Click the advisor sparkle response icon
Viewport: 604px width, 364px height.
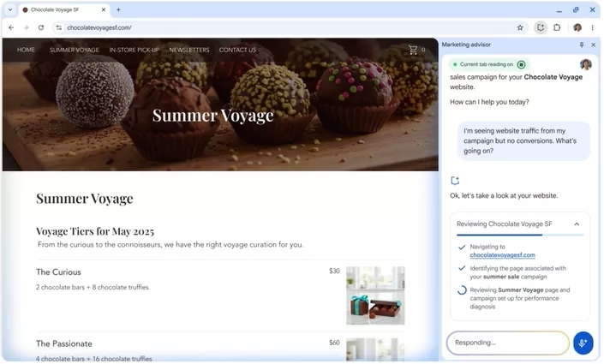455,181
